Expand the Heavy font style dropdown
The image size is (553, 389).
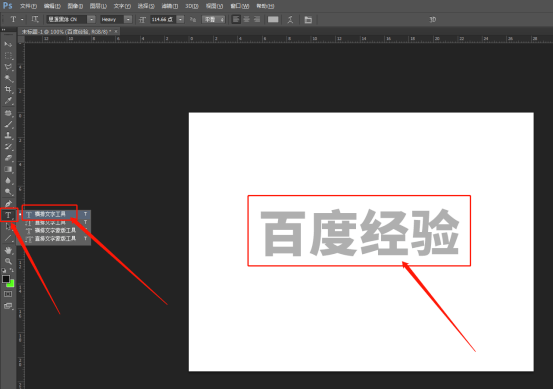pos(128,19)
